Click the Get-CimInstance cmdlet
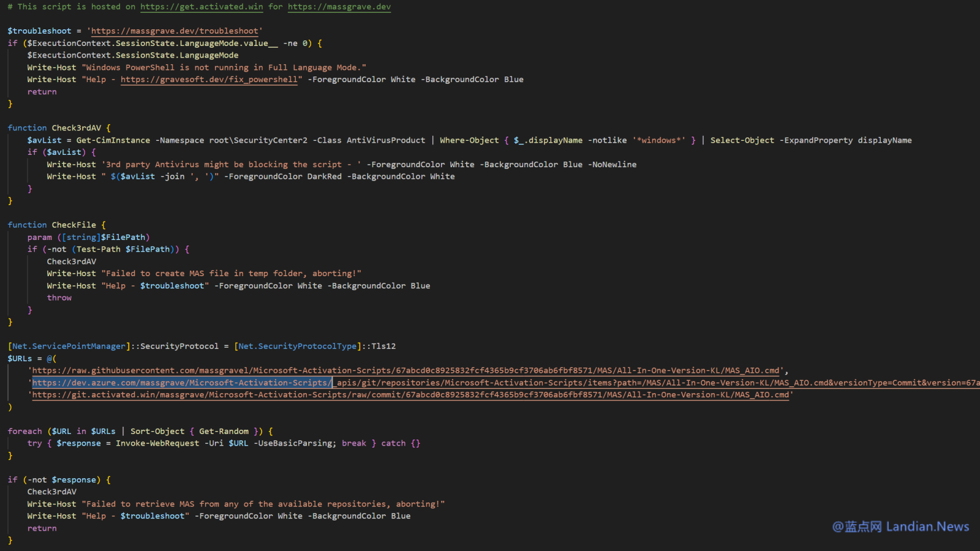Viewport: 980px width, 551px height. pos(113,140)
